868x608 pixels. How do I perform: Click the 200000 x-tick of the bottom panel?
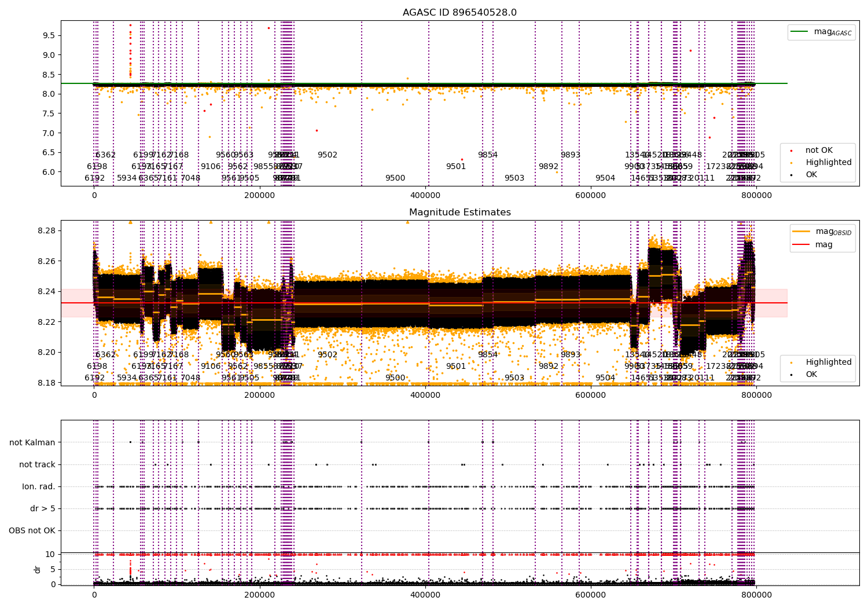click(x=260, y=594)
